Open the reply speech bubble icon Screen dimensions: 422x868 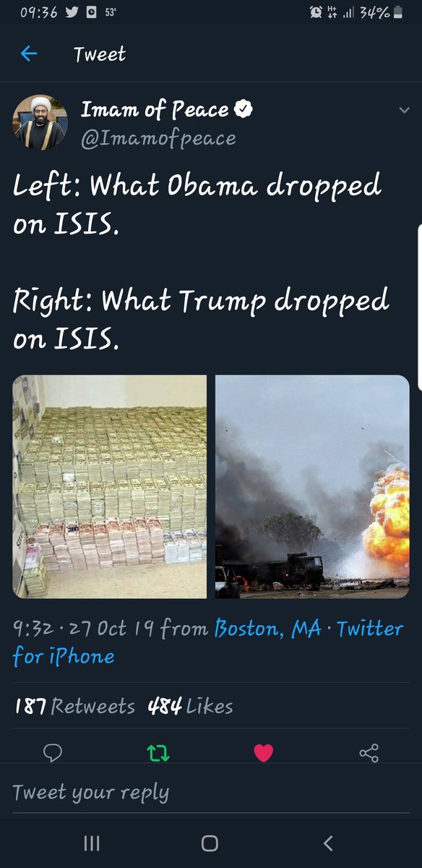pos(53,754)
